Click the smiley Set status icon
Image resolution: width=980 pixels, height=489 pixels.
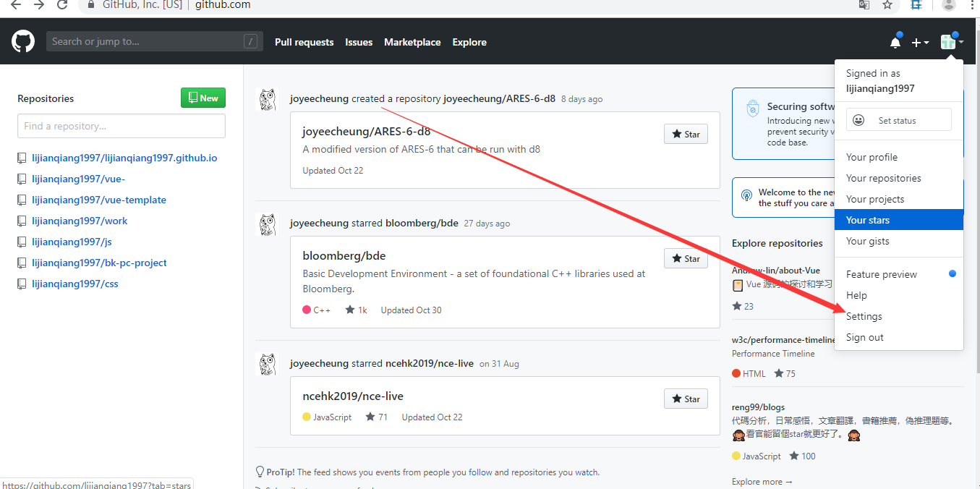coord(858,120)
